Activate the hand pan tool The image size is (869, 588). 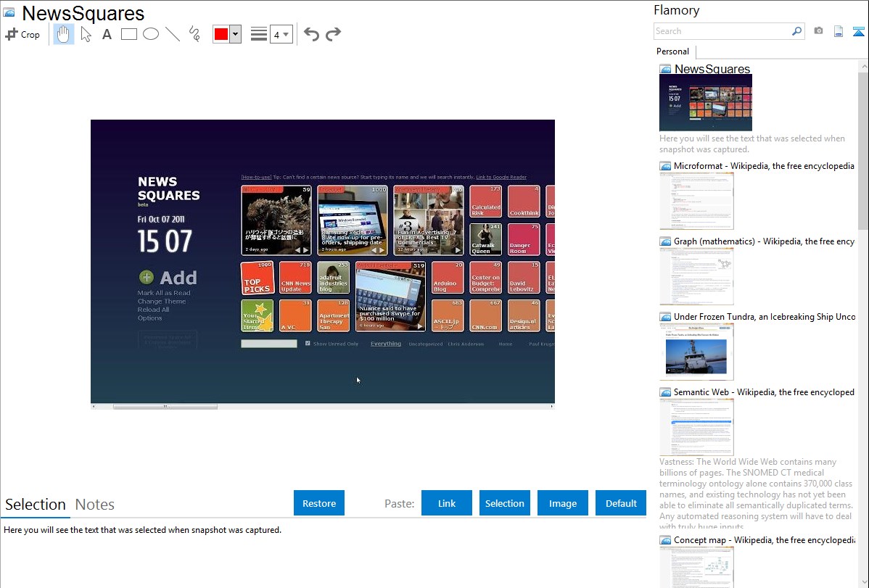(x=63, y=34)
